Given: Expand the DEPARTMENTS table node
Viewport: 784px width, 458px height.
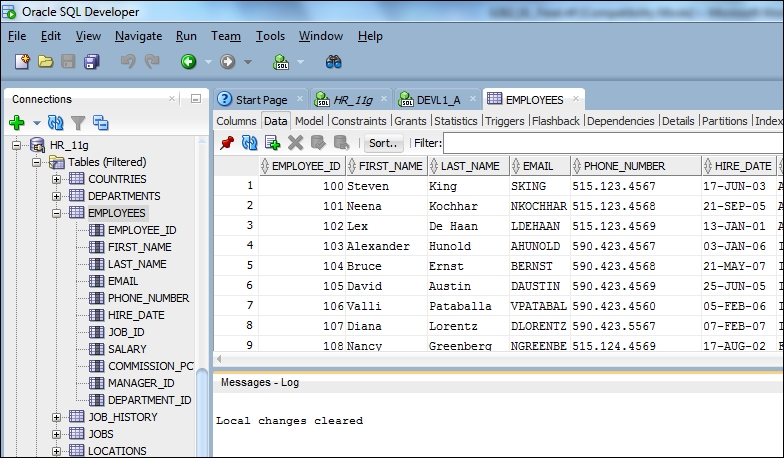Looking at the screenshot, I should (56, 196).
